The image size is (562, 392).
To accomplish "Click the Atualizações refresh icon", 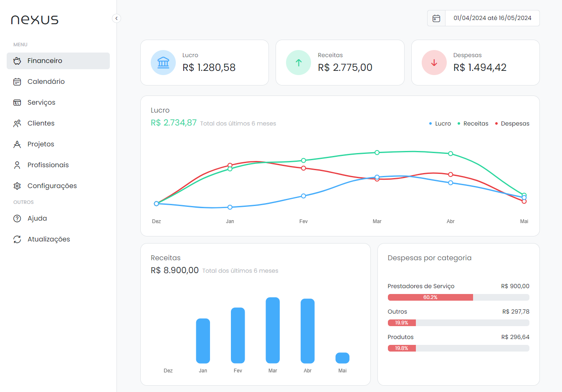I will [17, 239].
